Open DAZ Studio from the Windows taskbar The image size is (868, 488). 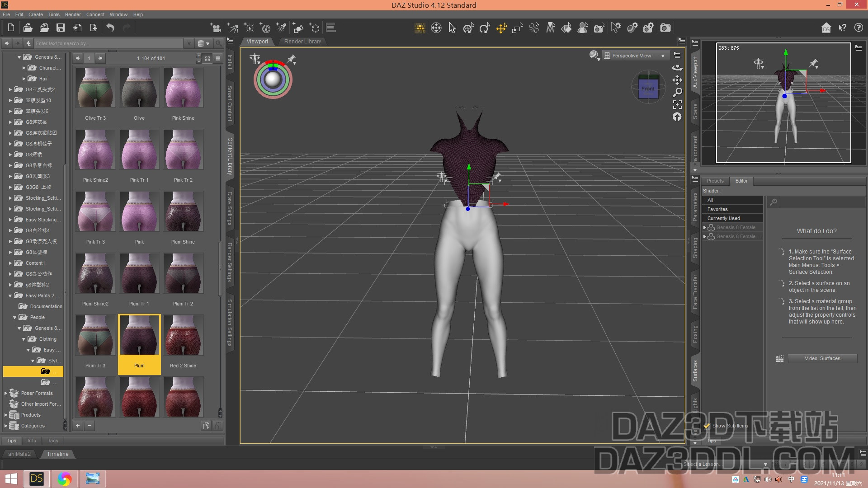click(x=37, y=479)
